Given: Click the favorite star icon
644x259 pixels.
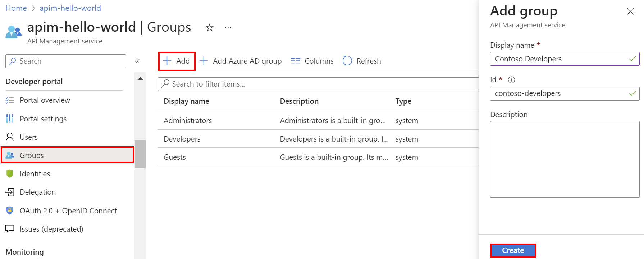Looking at the screenshot, I should pyautogui.click(x=210, y=28).
